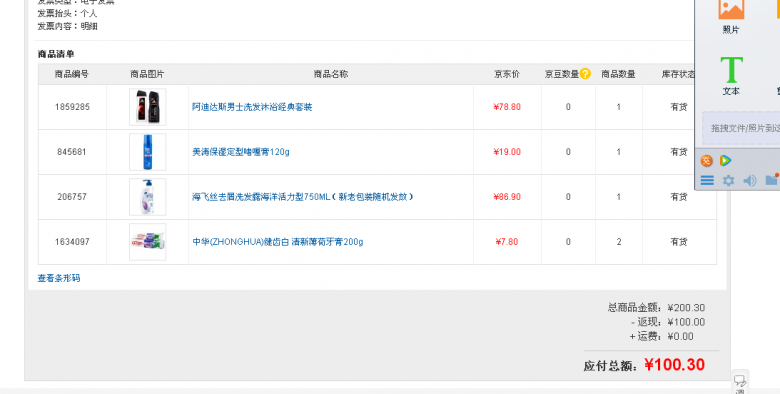
Task: Select product number 845681
Action: tap(72, 152)
